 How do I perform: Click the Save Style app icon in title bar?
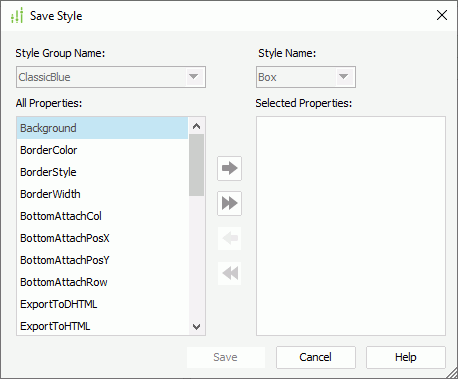click(17, 16)
